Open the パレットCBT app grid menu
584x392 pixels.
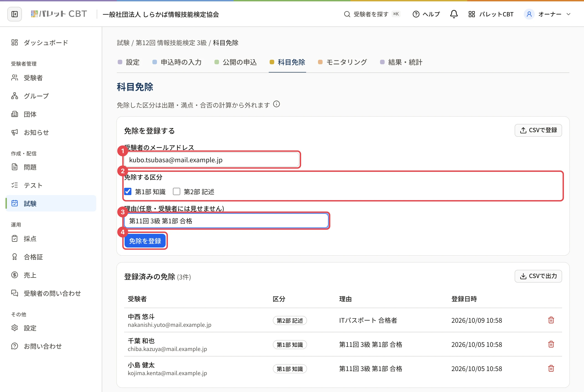(491, 14)
